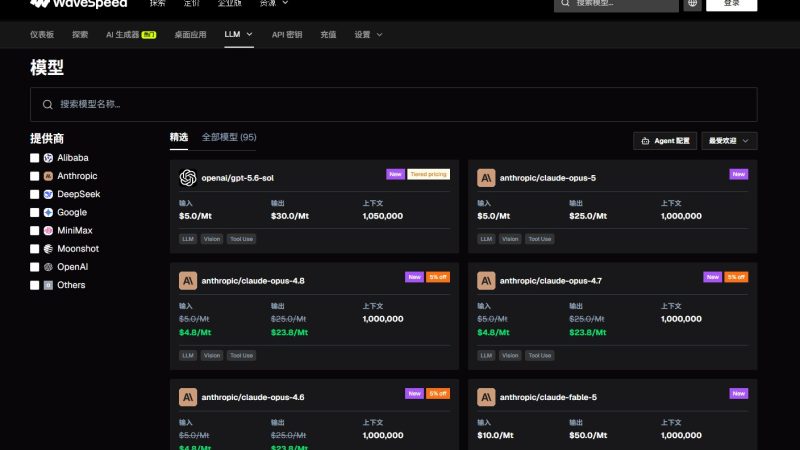Check the Google provider checkbox

coord(34,212)
